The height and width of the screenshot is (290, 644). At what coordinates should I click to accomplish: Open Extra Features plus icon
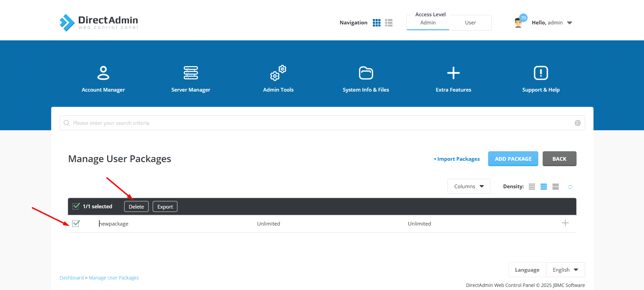(453, 73)
